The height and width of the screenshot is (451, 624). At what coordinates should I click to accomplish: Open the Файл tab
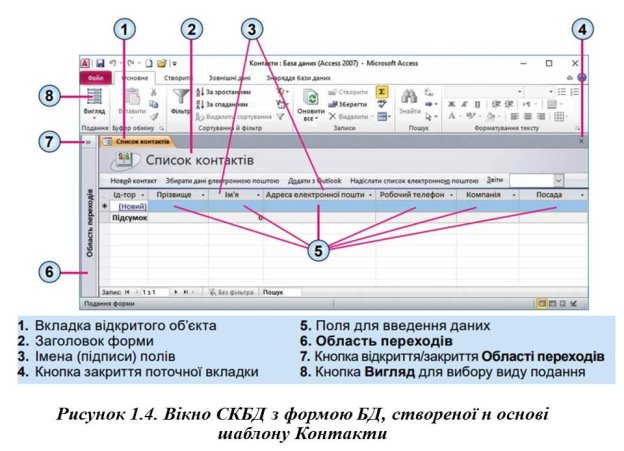(x=95, y=76)
